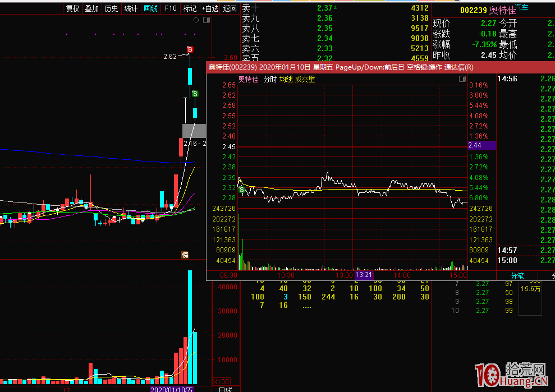Image resolution: width=555 pixels, height=392 pixels.
Task: Toggle the 成交量 volume legend
Action: (305, 80)
